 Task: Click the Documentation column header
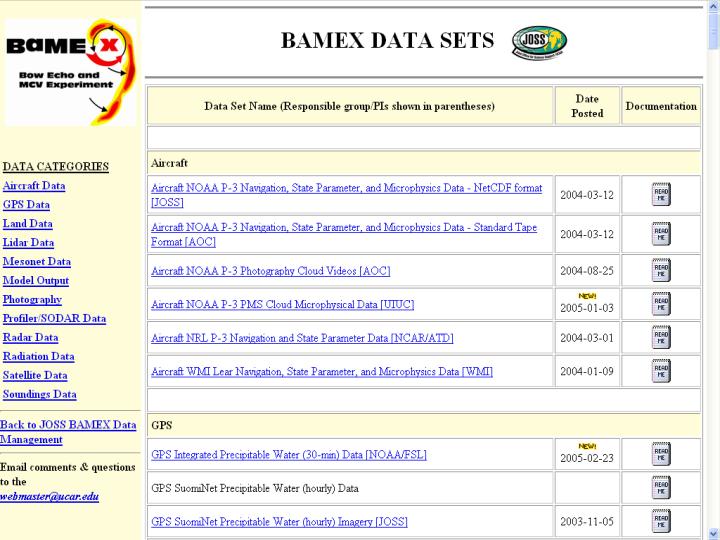click(x=661, y=106)
